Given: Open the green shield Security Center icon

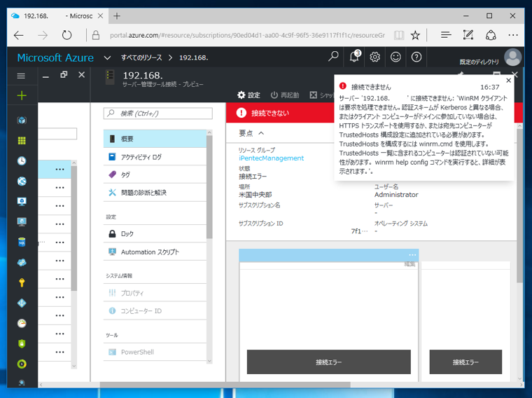Looking at the screenshot, I should click(x=22, y=343).
